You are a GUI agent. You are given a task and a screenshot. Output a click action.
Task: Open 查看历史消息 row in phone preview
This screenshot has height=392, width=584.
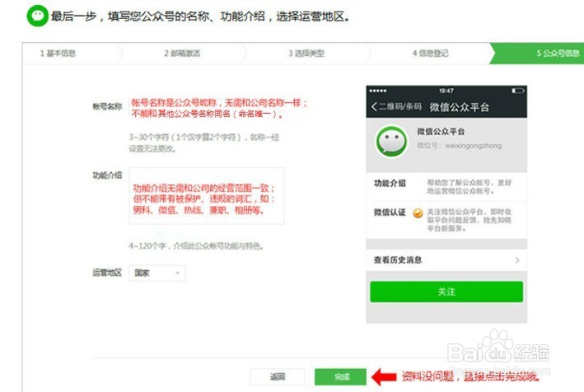tap(446, 260)
